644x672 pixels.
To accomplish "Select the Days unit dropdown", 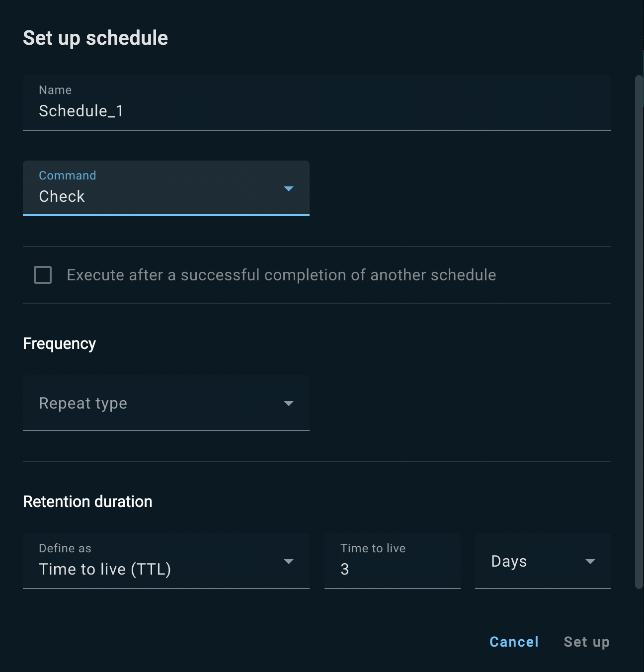I will [x=532, y=562].
